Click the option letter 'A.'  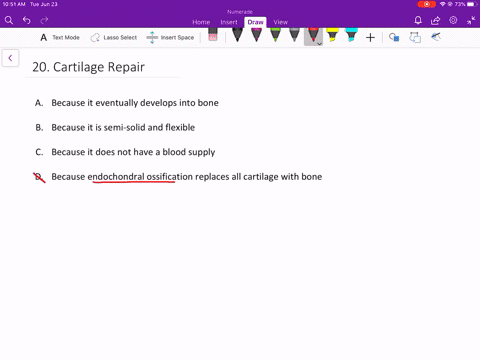pos(39,103)
